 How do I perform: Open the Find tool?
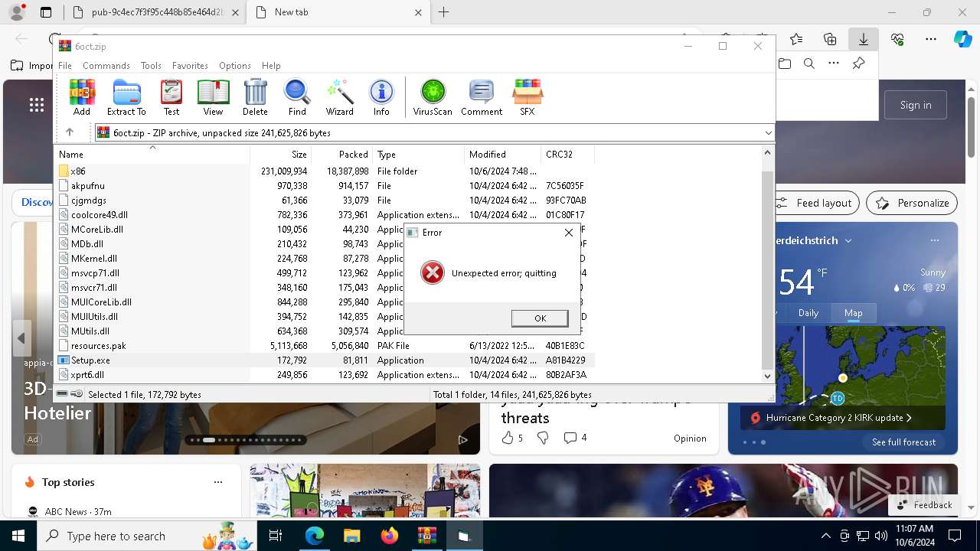pyautogui.click(x=297, y=97)
